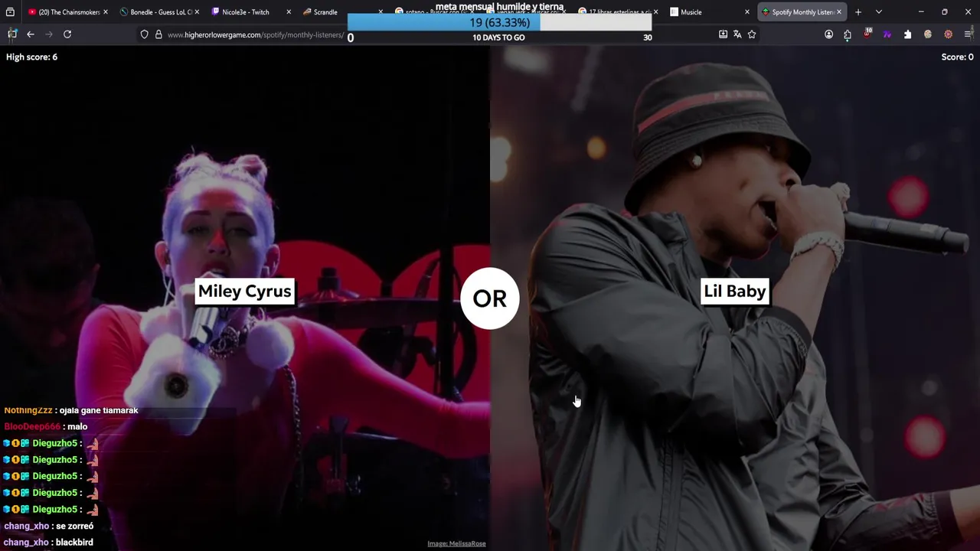Click the install page download icon
Image resolution: width=980 pixels, height=551 pixels.
(x=723, y=34)
